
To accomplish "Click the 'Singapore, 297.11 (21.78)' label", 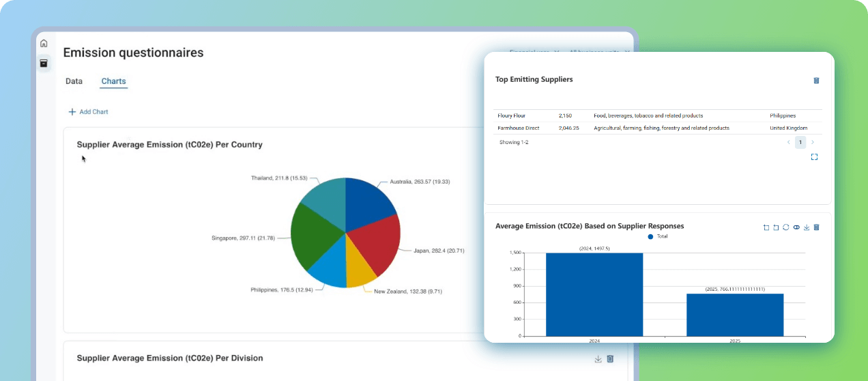I will [244, 238].
